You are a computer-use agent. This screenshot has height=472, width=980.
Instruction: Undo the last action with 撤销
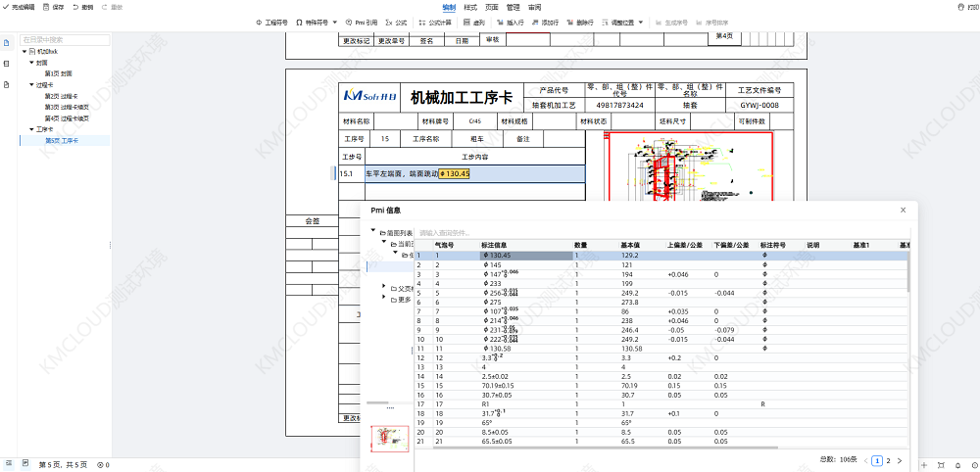[x=82, y=8]
